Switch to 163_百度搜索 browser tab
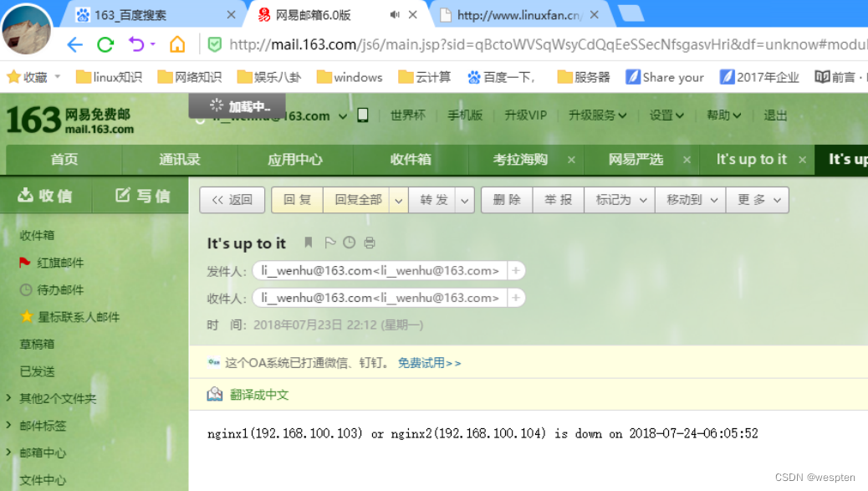 151,15
